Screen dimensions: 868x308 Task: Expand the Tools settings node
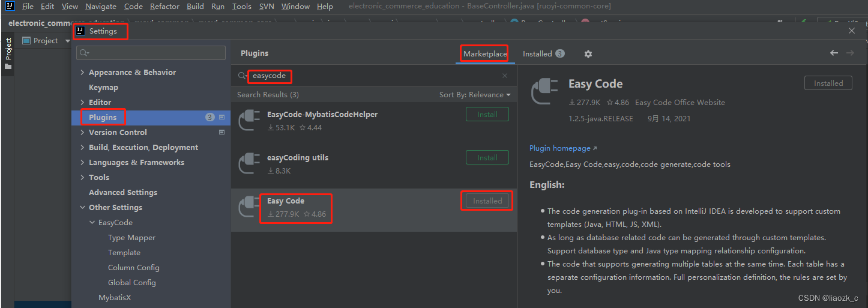[83, 178]
